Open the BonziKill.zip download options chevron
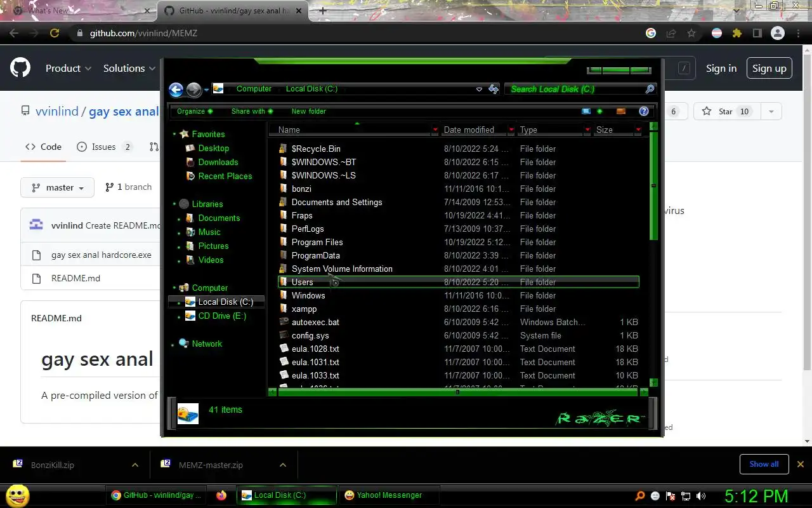The image size is (812, 508). tap(134, 465)
